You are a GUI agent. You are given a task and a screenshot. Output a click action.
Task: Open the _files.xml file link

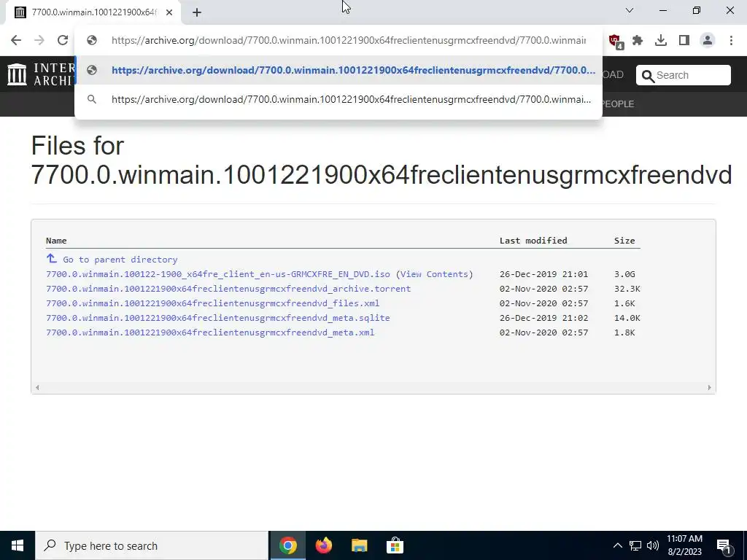pos(212,303)
